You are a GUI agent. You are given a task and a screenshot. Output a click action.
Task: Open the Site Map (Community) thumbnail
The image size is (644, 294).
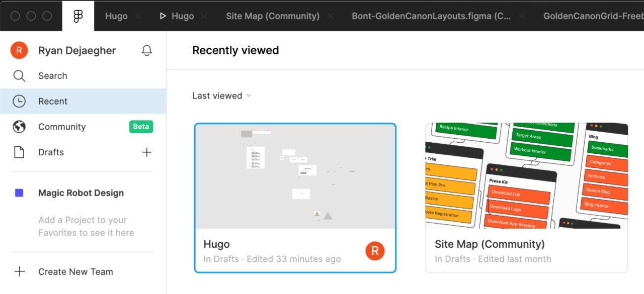(527, 176)
